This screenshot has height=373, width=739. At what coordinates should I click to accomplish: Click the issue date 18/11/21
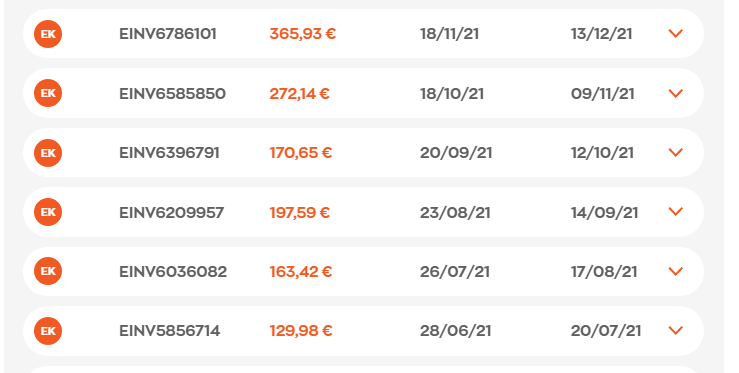pos(450,34)
